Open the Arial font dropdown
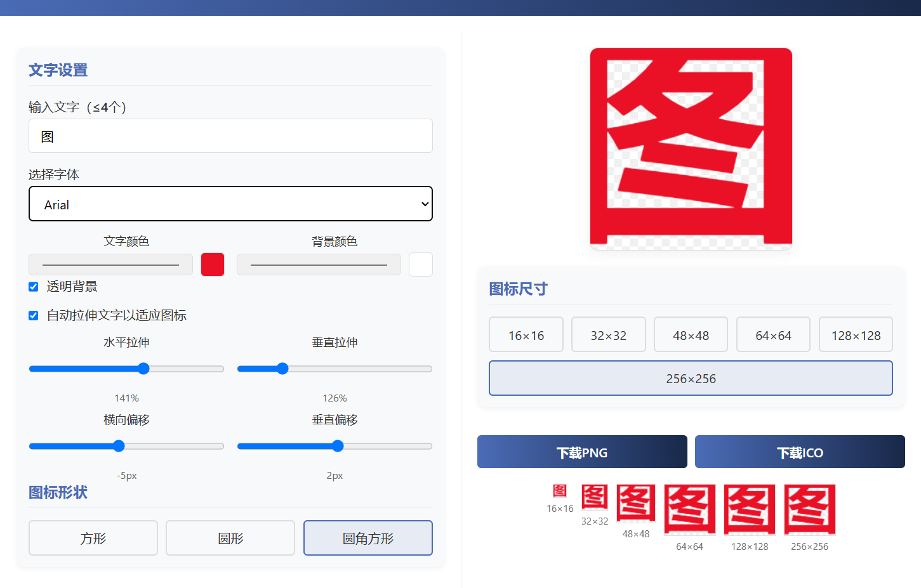Viewport: 921px width, 588px height. [230, 204]
